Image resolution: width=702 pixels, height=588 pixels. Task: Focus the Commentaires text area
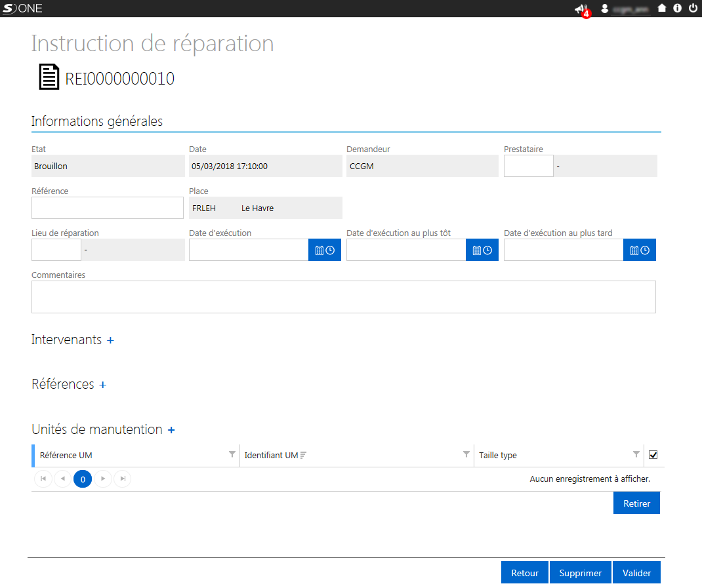coord(343,297)
